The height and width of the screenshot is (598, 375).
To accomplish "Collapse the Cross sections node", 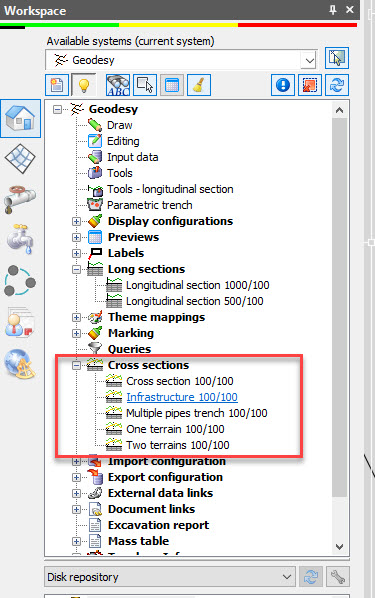I will pos(76,365).
